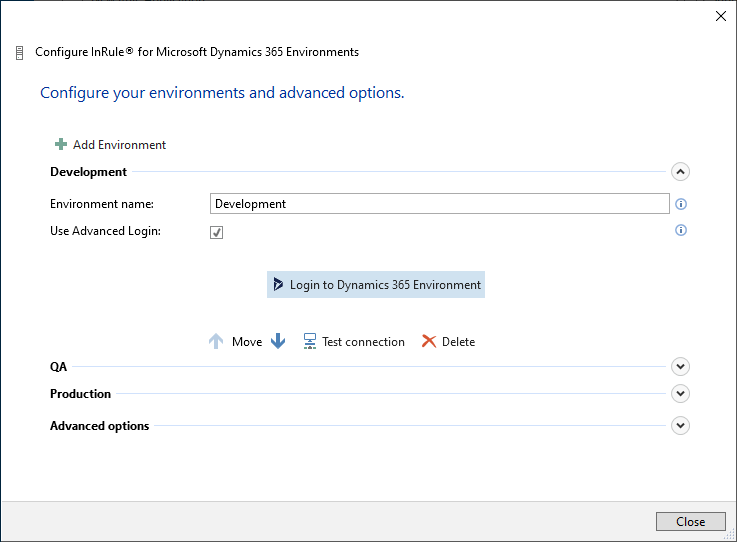Click the Production section heading
The width and height of the screenshot is (737, 542).
[80, 393]
